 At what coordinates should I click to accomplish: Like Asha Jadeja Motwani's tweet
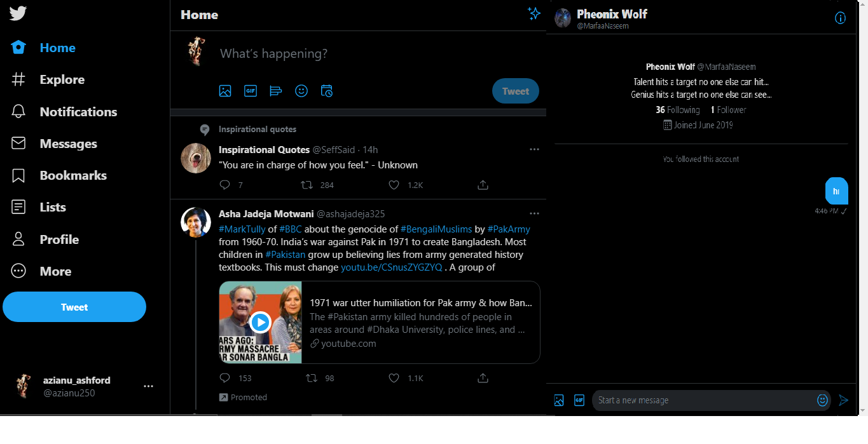pyautogui.click(x=394, y=378)
